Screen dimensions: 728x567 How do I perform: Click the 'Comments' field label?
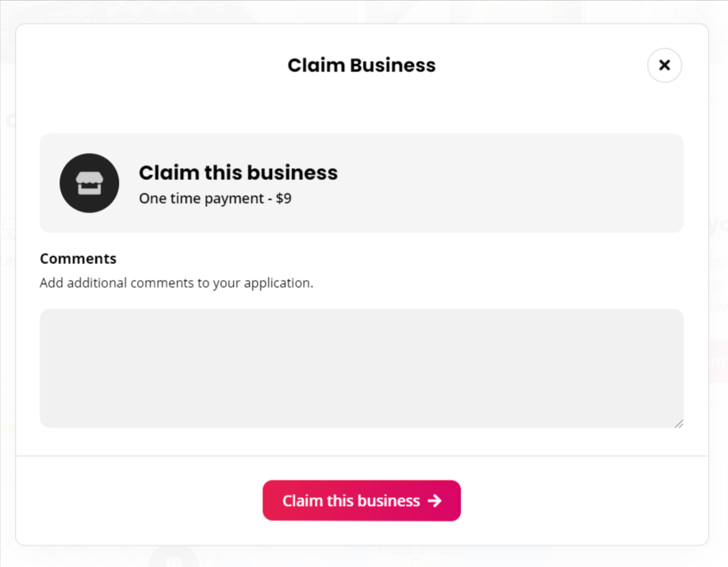point(78,259)
